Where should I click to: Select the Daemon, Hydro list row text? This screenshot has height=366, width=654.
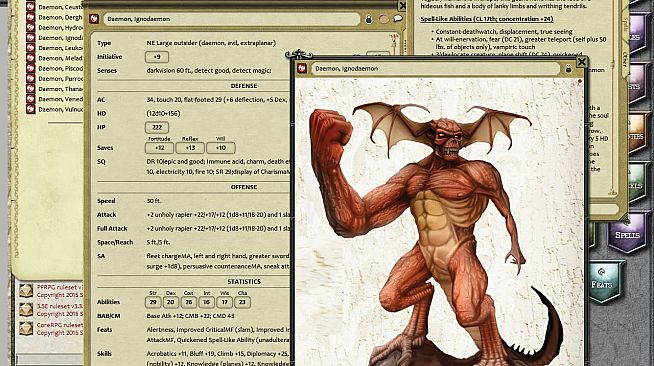60,28
